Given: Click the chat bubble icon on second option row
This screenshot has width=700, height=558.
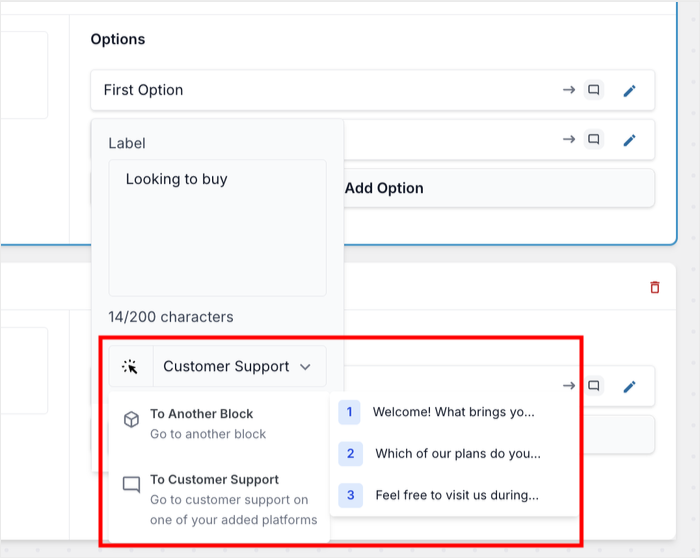Looking at the screenshot, I should click(x=594, y=140).
